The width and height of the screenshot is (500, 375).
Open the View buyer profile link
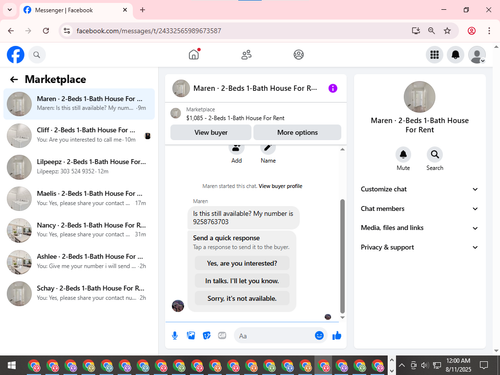click(x=280, y=186)
